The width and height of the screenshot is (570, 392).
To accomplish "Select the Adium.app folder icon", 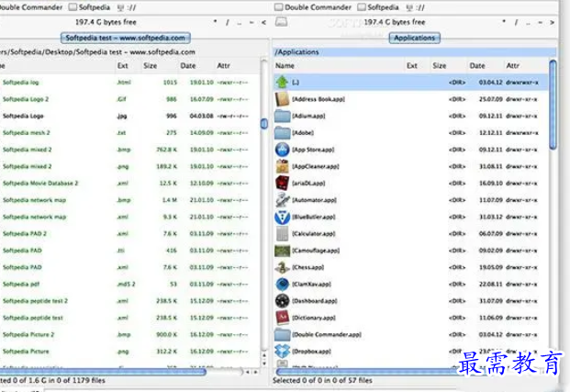I will point(282,116).
